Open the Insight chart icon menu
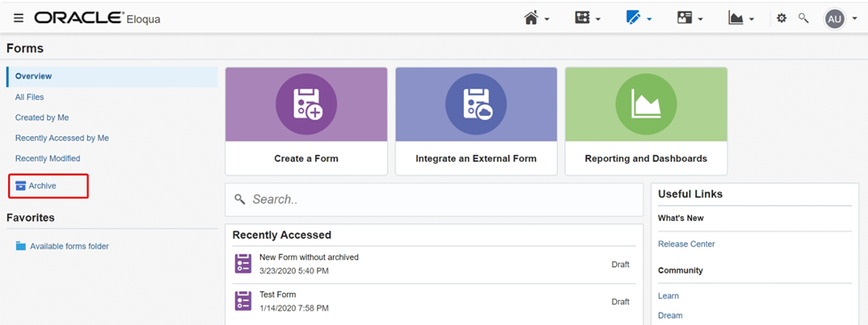This screenshot has height=325, width=868. (x=735, y=19)
